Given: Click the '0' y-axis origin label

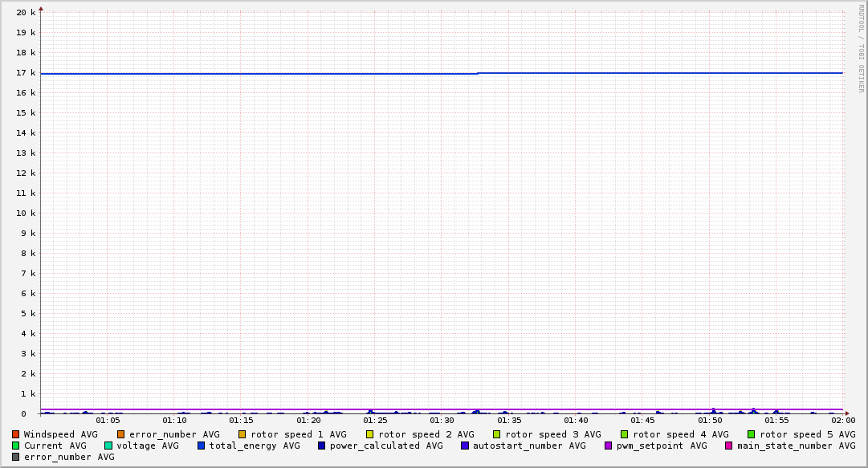Looking at the screenshot, I should click(x=24, y=413).
